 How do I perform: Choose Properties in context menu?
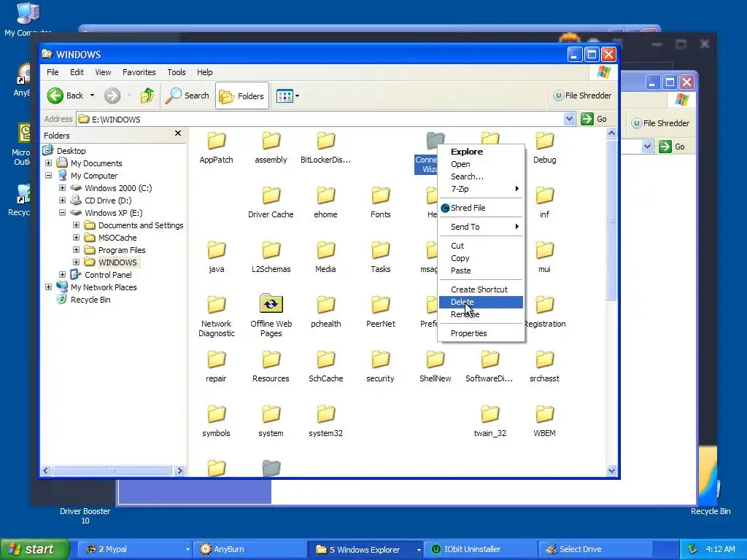coord(481,333)
